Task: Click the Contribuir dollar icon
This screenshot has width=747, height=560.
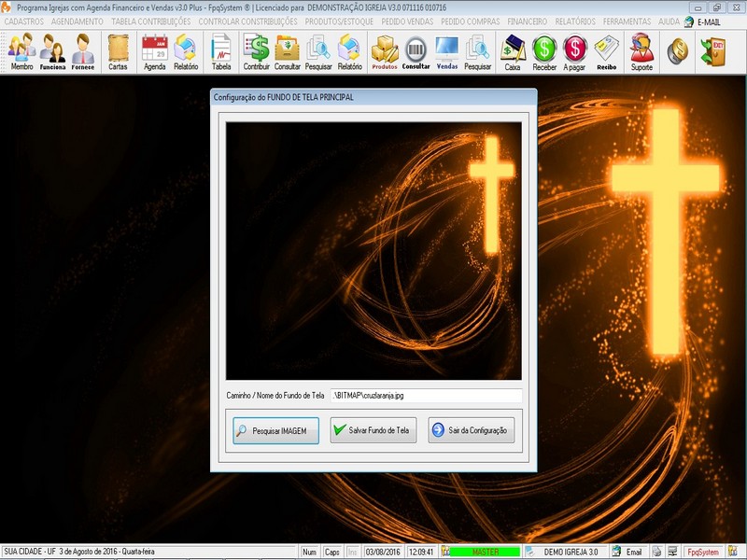Action: click(256, 51)
